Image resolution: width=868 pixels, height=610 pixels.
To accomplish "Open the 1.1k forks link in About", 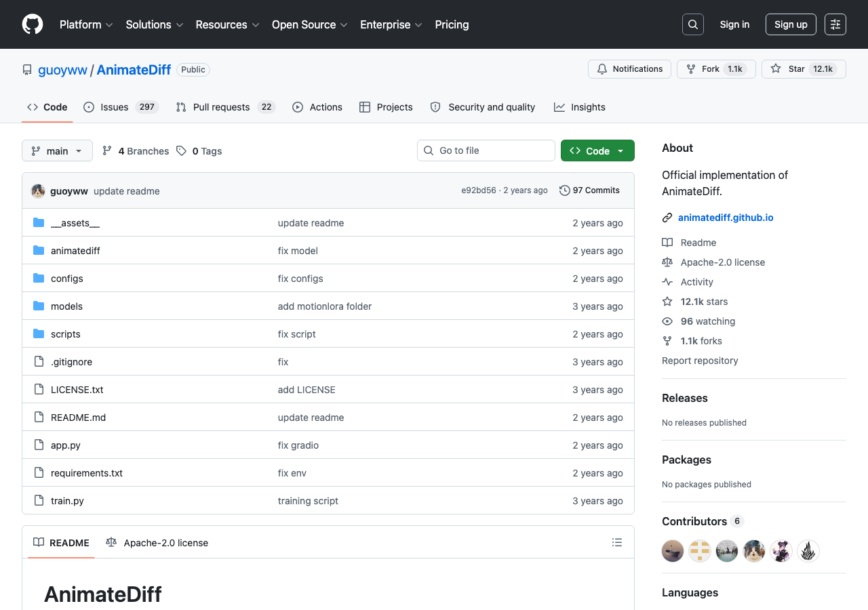I will point(701,341).
